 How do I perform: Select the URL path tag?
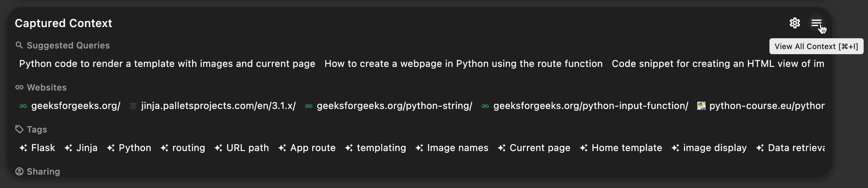coord(247,148)
